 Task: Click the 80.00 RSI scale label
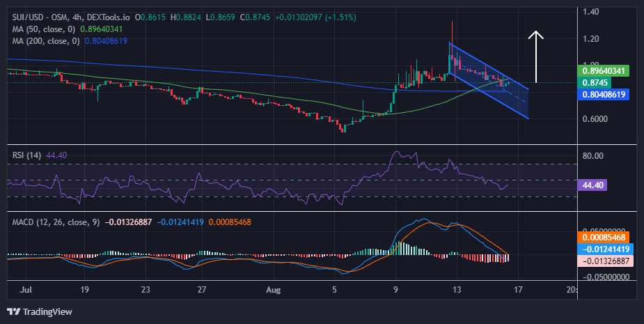(593, 156)
